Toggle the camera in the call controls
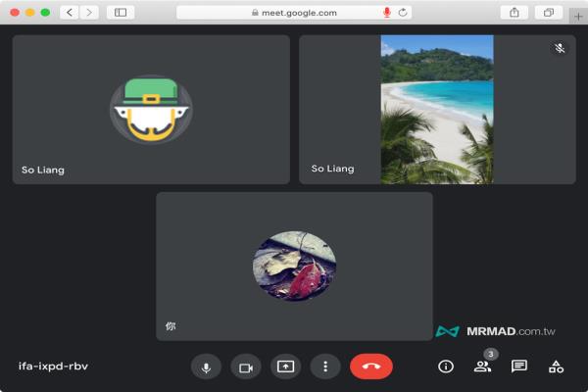The image size is (588, 392). [246, 367]
